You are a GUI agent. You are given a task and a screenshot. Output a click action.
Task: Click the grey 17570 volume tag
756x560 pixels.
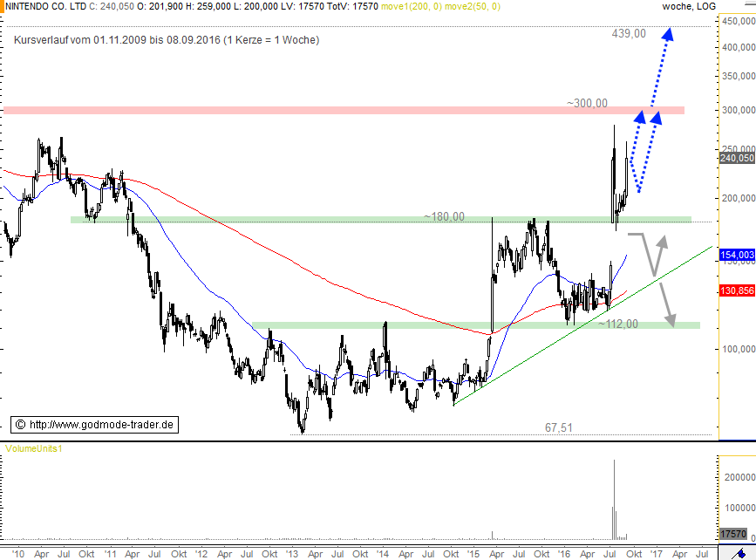[x=732, y=534]
